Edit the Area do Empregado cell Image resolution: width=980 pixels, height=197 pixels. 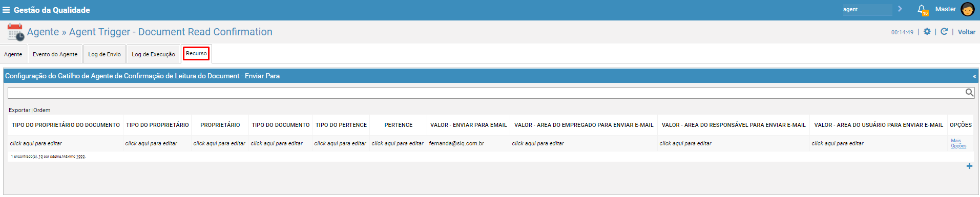click(538, 143)
